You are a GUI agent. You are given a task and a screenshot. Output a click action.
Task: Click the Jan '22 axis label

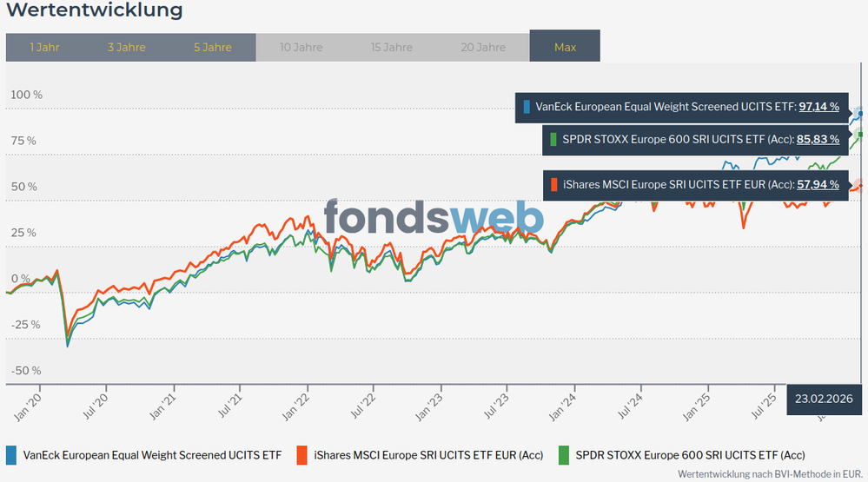click(x=295, y=408)
